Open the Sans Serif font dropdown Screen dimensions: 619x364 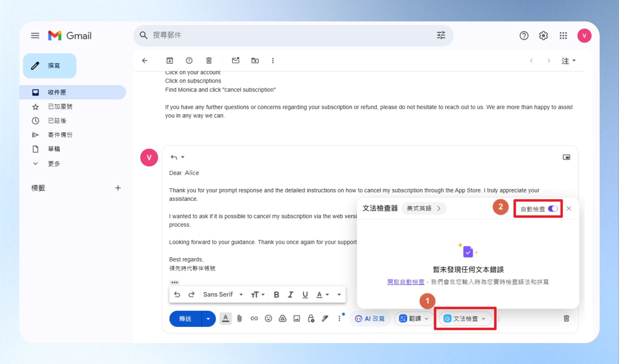point(223,294)
